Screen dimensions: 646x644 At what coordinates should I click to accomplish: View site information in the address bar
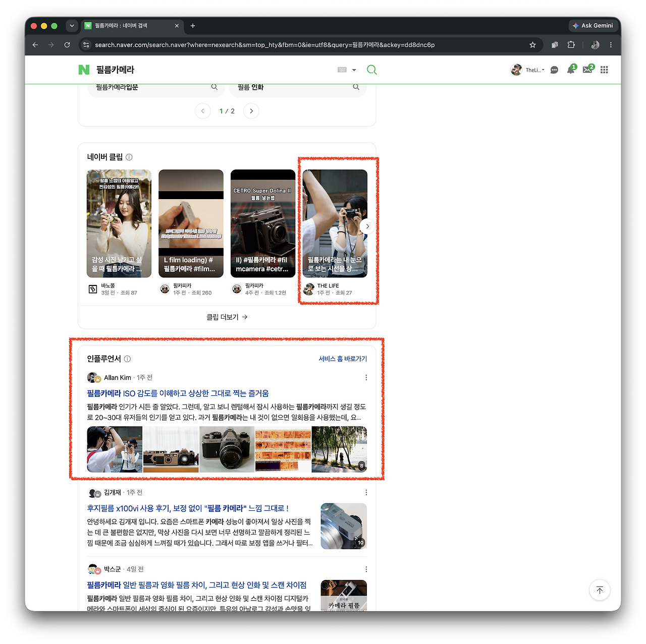point(86,45)
